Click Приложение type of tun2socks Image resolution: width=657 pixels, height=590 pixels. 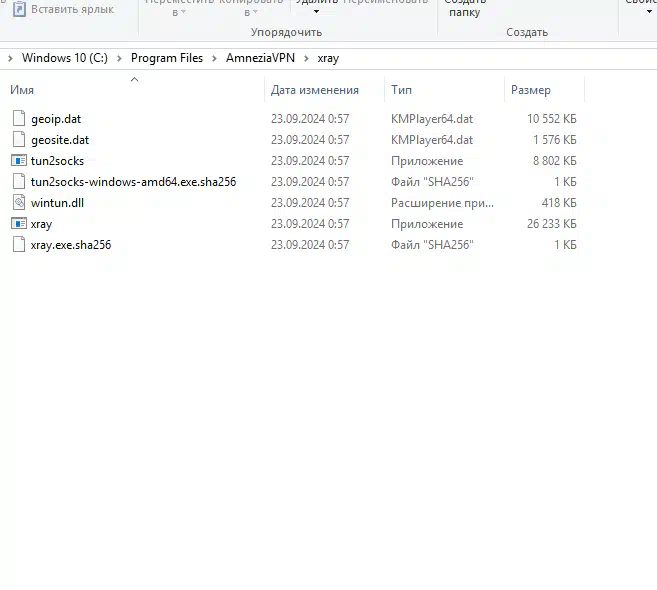427,161
